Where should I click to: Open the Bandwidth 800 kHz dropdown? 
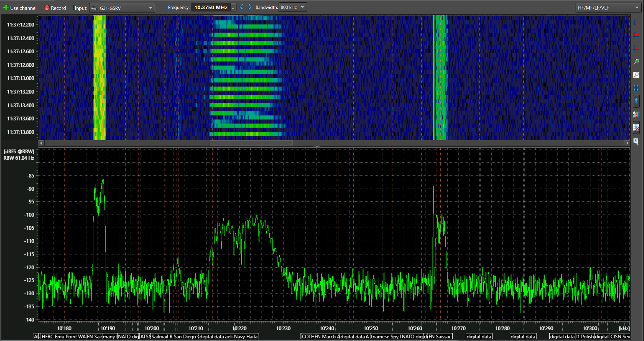[292, 7]
